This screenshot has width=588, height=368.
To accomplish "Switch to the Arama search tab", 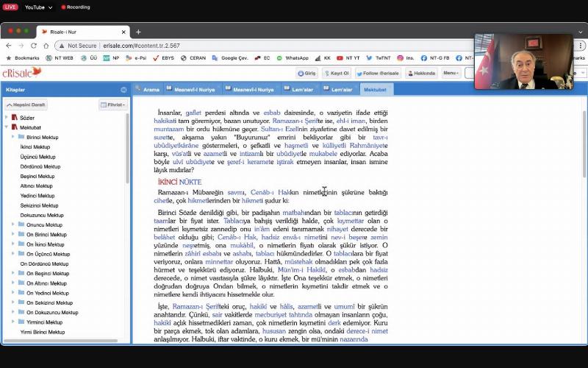I will (148, 89).
